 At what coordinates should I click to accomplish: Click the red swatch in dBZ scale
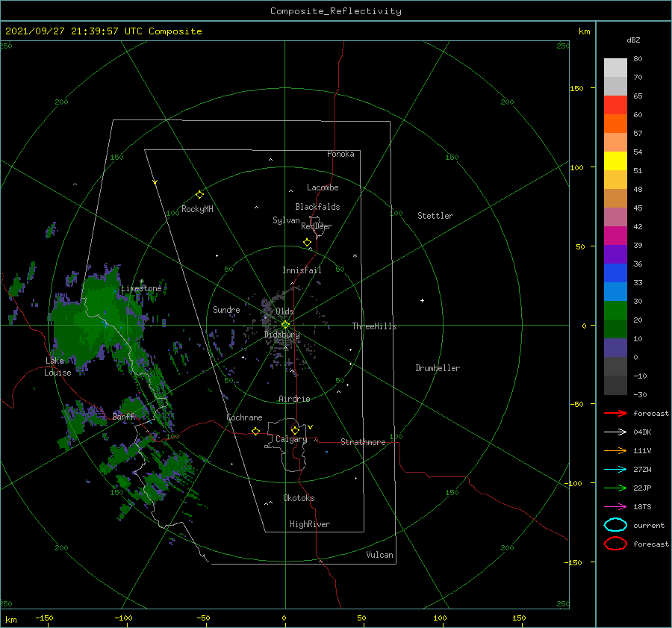click(x=615, y=105)
